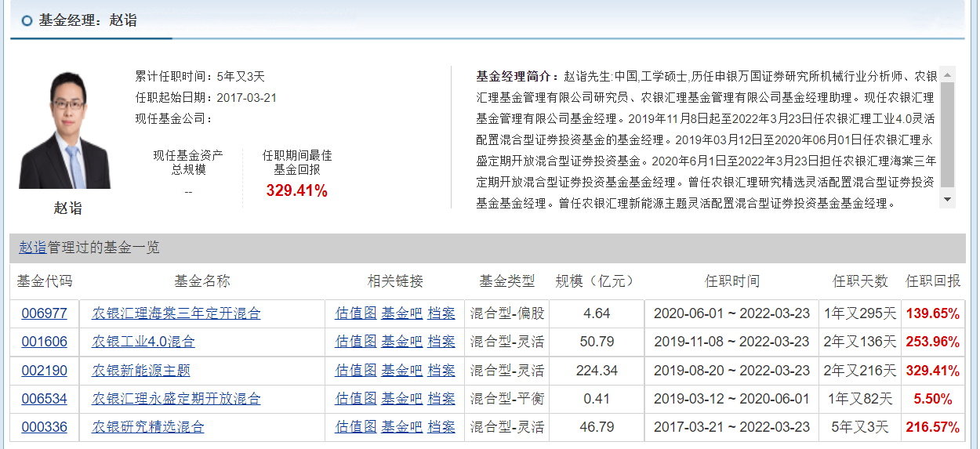Open fund code 001606
Image resolution: width=980 pixels, height=449 pixels.
click(x=44, y=342)
